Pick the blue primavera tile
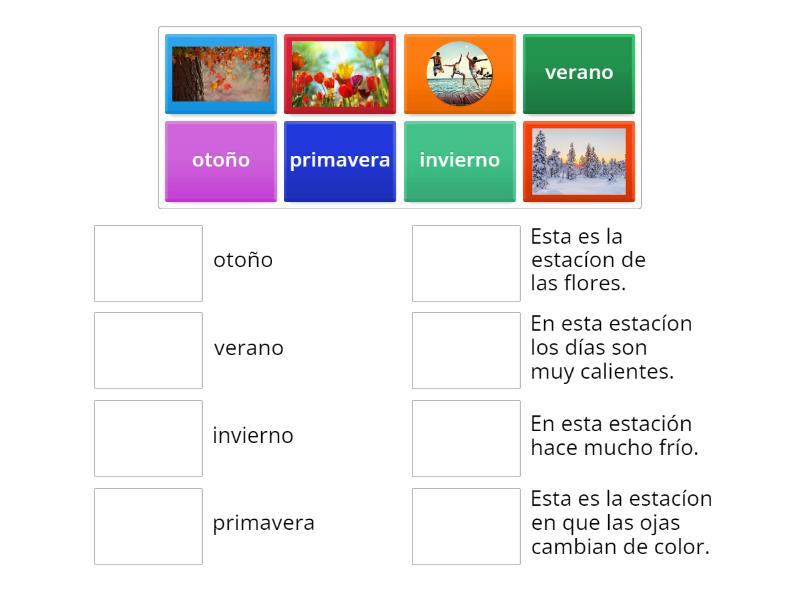Screen dimensions: 800x600 [x=340, y=160]
